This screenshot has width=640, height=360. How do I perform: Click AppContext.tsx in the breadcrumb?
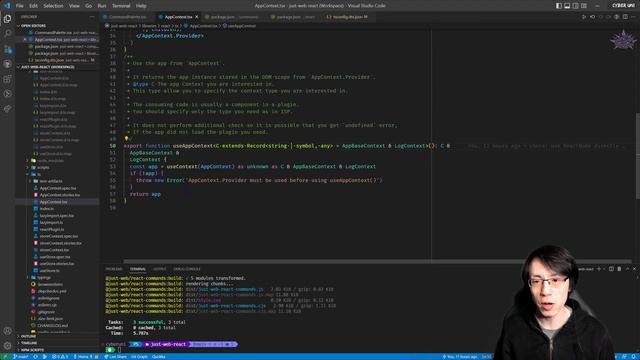(x=203, y=26)
